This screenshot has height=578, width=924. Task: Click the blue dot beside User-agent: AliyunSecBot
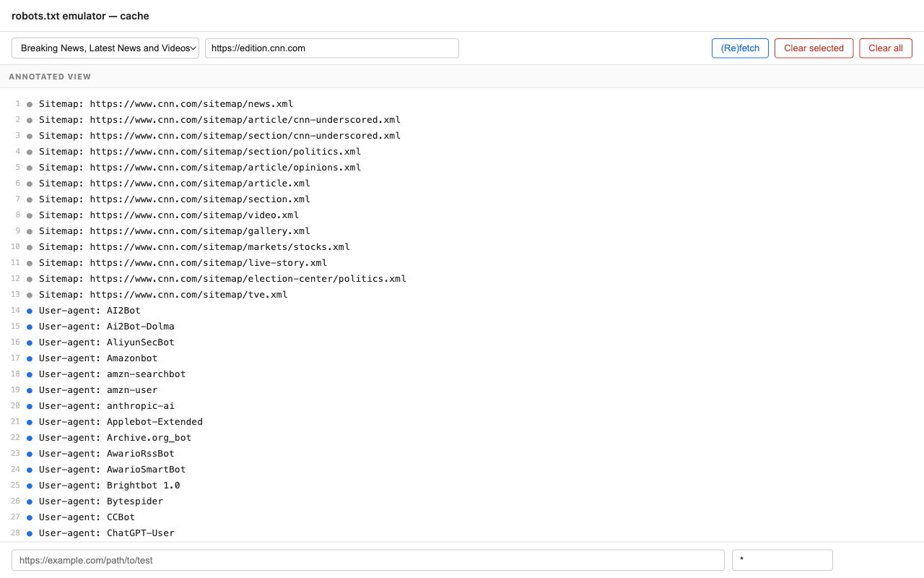pyautogui.click(x=30, y=342)
